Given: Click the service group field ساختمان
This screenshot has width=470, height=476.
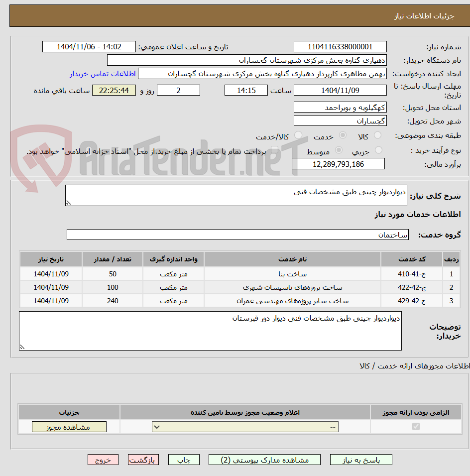Looking at the screenshot, I should point(237,235).
